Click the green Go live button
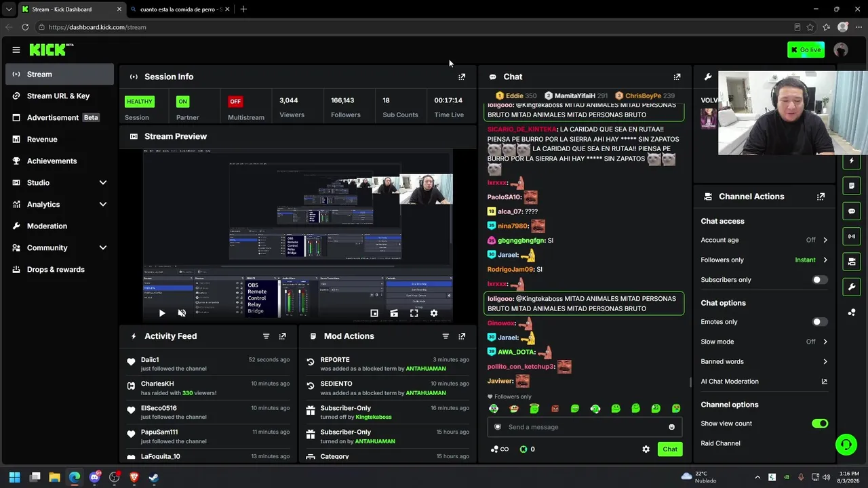 click(x=806, y=49)
